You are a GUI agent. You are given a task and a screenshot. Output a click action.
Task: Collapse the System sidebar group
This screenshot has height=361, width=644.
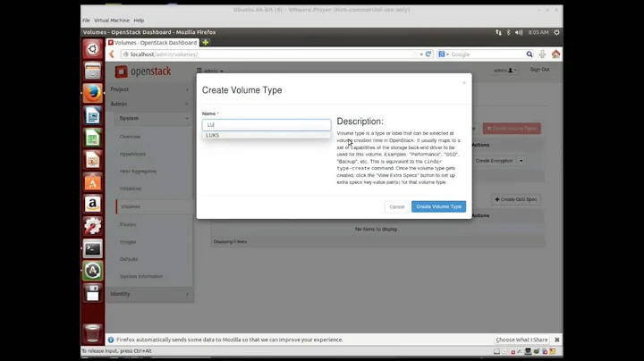click(154, 119)
